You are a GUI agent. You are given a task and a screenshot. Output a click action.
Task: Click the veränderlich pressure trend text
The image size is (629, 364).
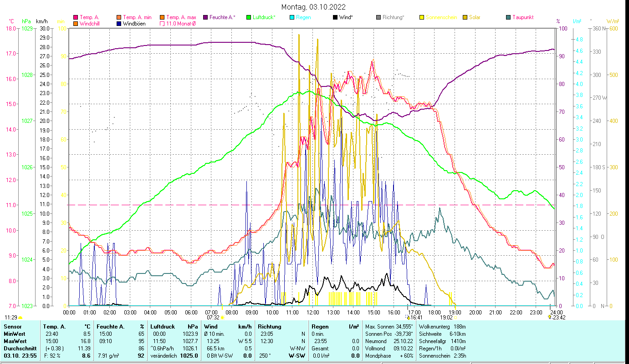(x=164, y=356)
